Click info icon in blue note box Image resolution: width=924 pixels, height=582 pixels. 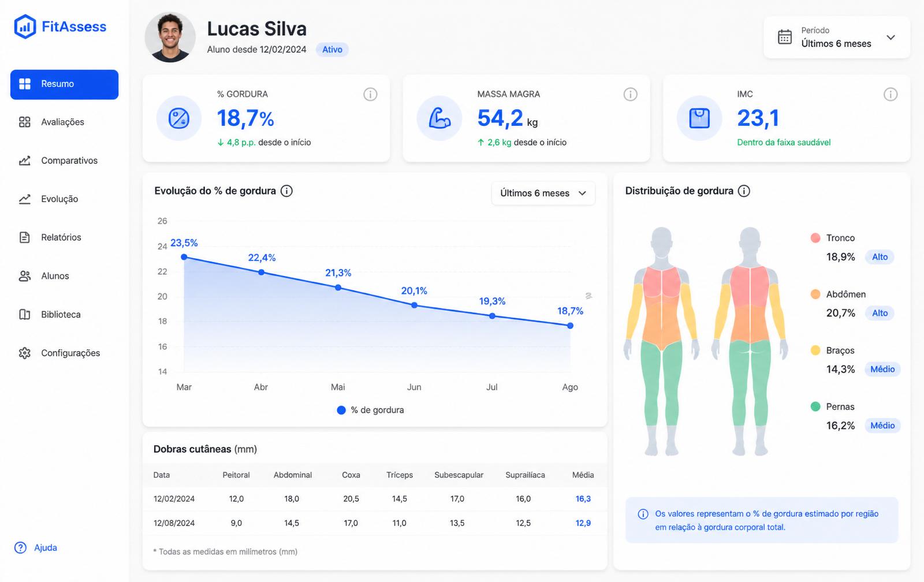coord(643,514)
